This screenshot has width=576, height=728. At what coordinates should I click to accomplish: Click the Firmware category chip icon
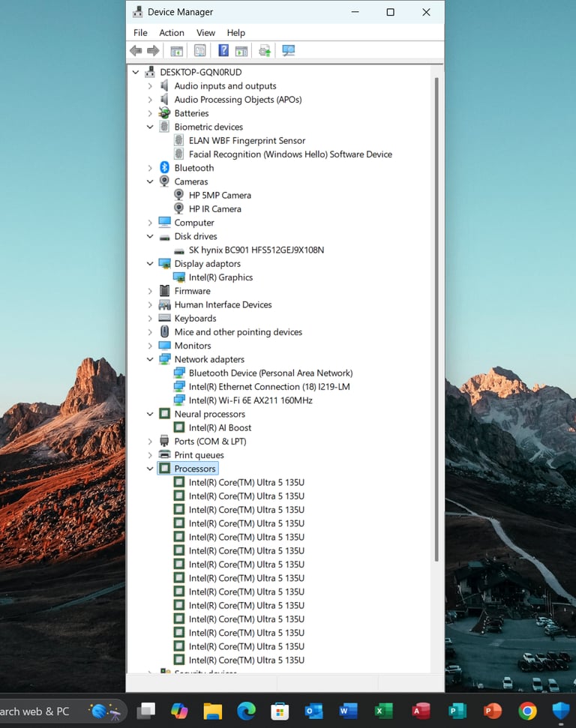[164, 291]
